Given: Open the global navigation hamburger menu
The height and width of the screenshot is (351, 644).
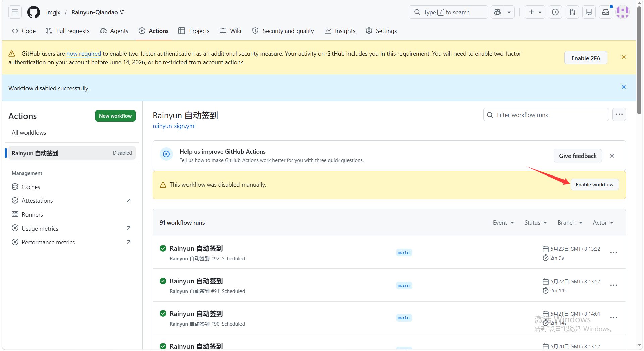Looking at the screenshot, I should pos(15,12).
